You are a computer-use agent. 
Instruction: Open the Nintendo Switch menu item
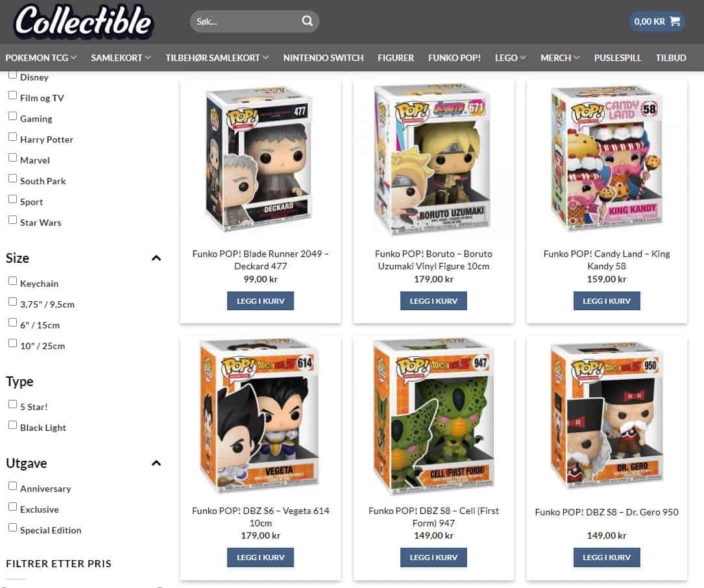tap(323, 58)
